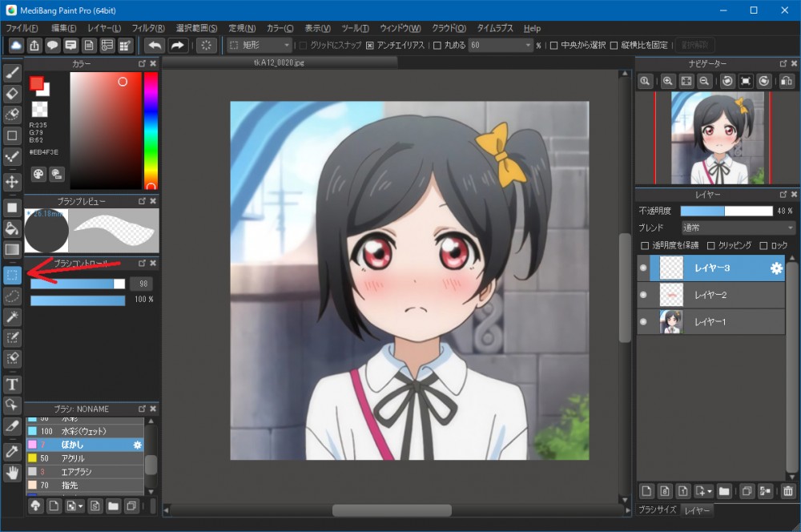The height and width of the screenshot is (532, 801).
Task: Zoom out using the Navigator minus magnifier
Action: click(x=704, y=81)
